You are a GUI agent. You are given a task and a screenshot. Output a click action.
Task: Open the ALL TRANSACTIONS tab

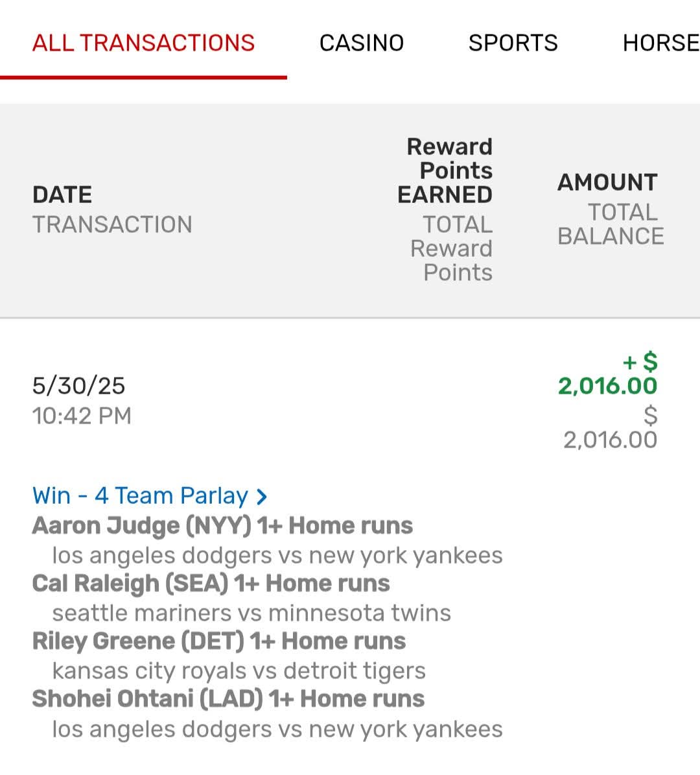pos(143,43)
